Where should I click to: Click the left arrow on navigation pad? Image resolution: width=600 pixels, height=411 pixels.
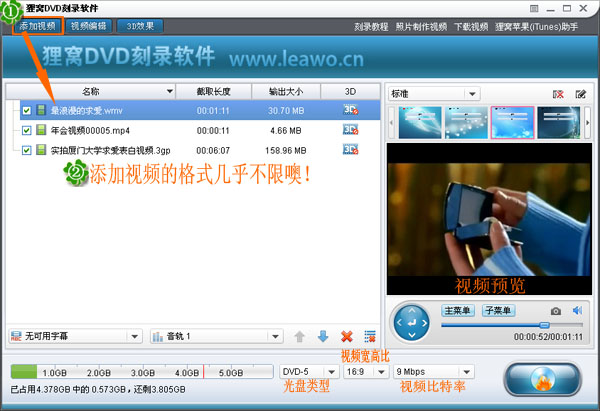point(399,323)
